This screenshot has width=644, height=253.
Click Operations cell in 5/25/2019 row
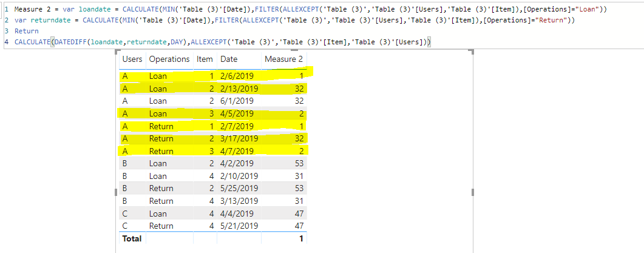click(161, 189)
